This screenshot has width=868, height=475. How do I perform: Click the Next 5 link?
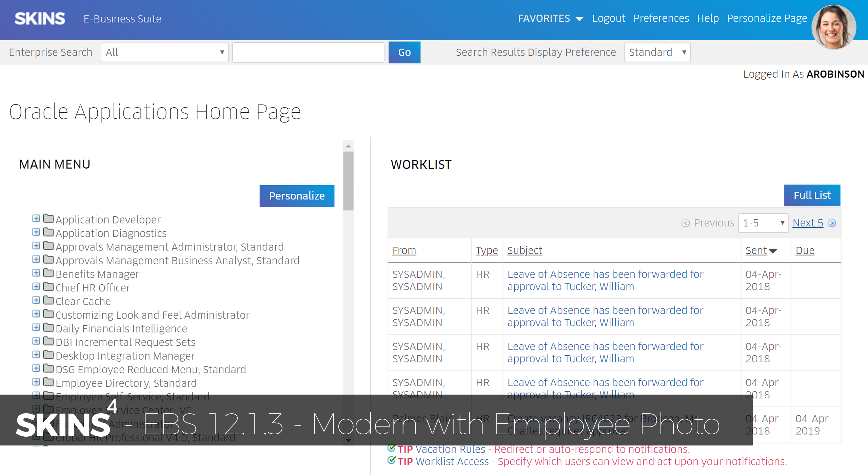[x=808, y=223]
